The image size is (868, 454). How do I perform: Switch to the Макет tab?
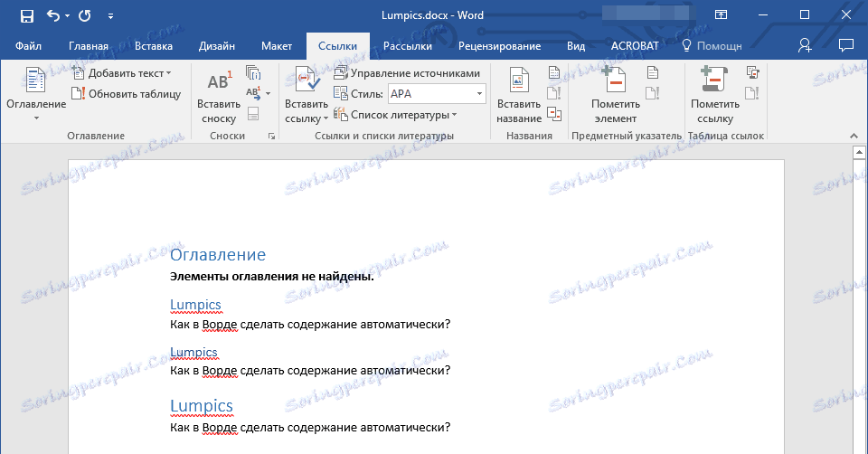[277, 46]
